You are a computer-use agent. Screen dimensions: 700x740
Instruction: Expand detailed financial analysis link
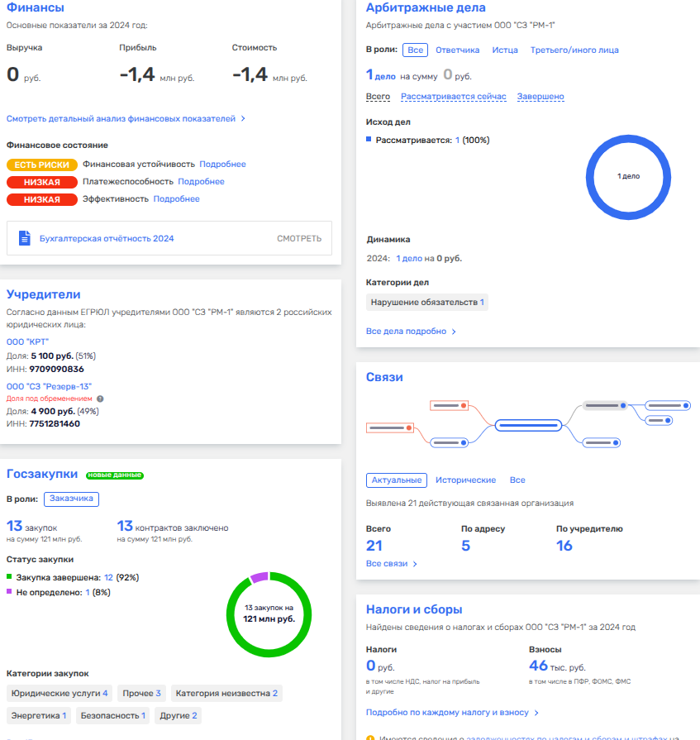coord(126,119)
